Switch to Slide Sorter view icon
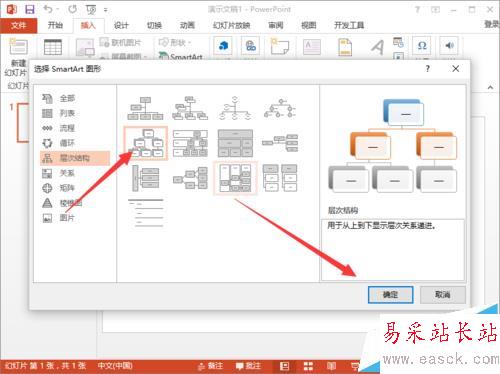 pos(308,366)
